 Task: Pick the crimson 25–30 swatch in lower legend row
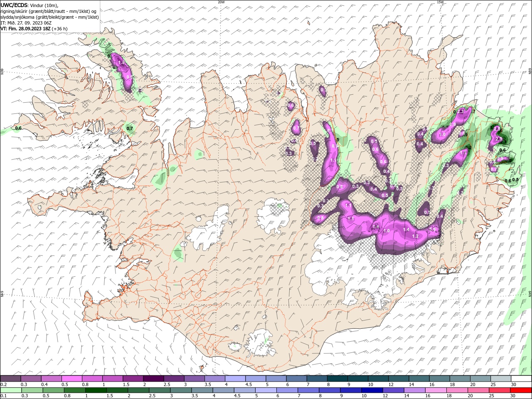[x=500, y=390]
